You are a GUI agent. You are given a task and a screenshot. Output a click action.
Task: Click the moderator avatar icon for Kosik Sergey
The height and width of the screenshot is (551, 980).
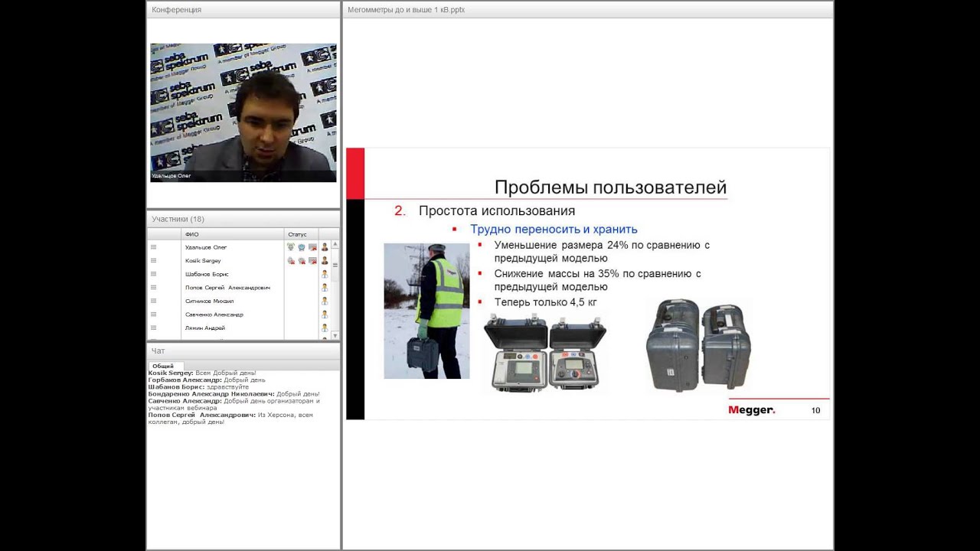click(325, 261)
